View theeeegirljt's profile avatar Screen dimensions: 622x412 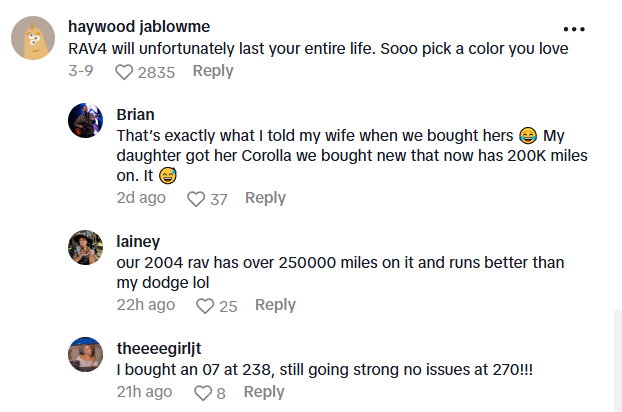click(86, 354)
